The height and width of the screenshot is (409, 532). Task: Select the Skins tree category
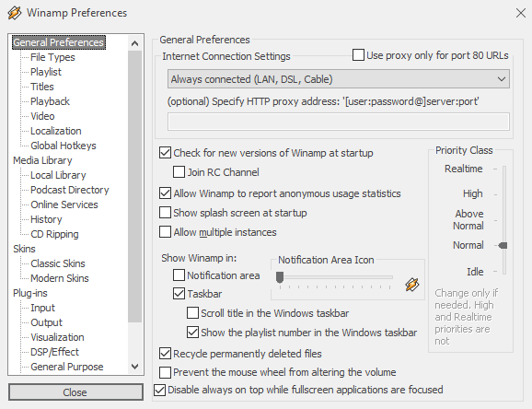24,249
